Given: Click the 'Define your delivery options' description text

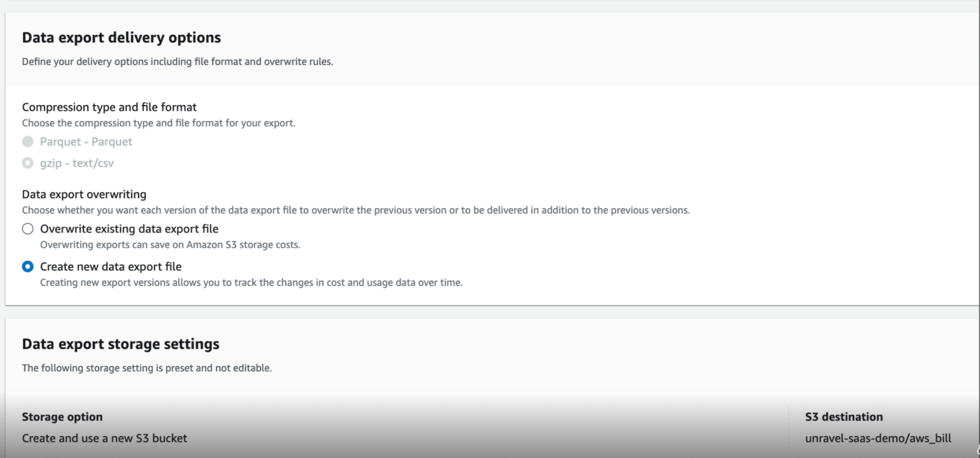Looking at the screenshot, I should click(177, 62).
